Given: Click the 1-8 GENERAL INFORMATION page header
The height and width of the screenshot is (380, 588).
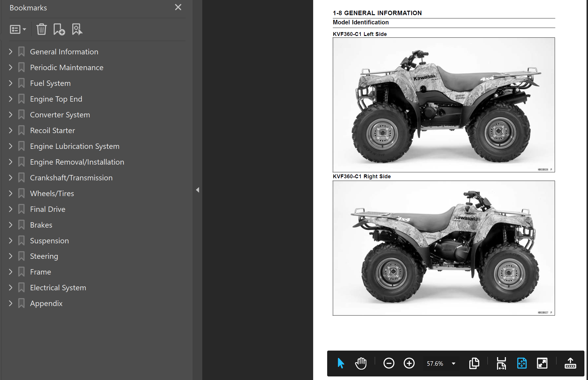Looking at the screenshot, I should point(377,13).
